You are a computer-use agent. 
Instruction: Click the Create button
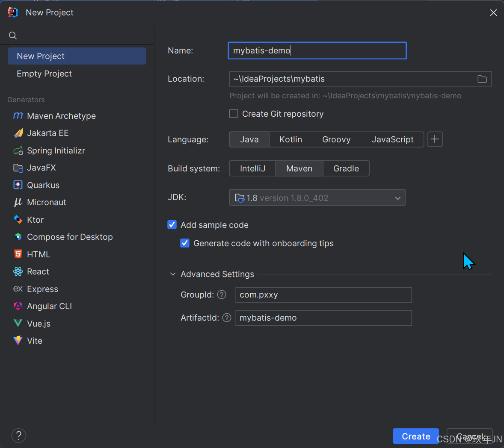tap(415, 436)
